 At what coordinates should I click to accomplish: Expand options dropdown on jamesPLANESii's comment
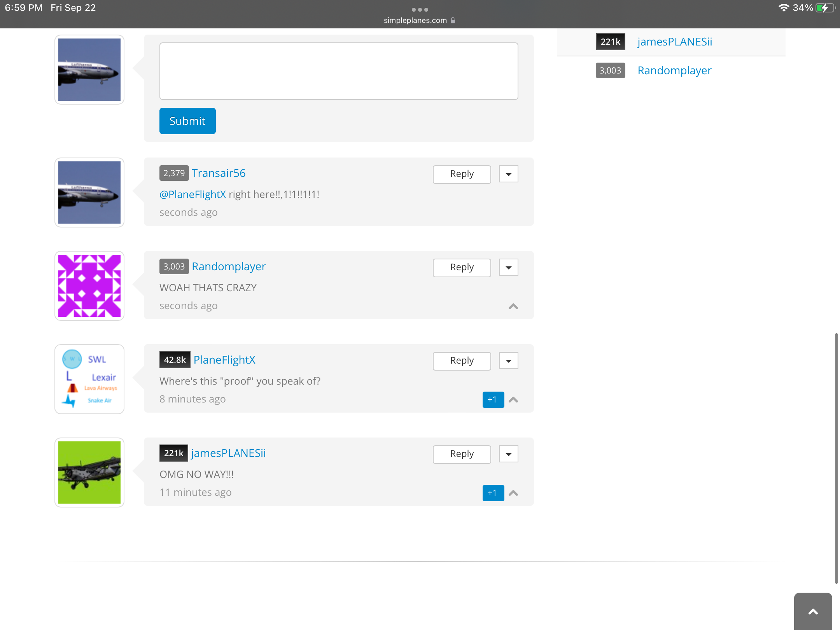[508, 454]
